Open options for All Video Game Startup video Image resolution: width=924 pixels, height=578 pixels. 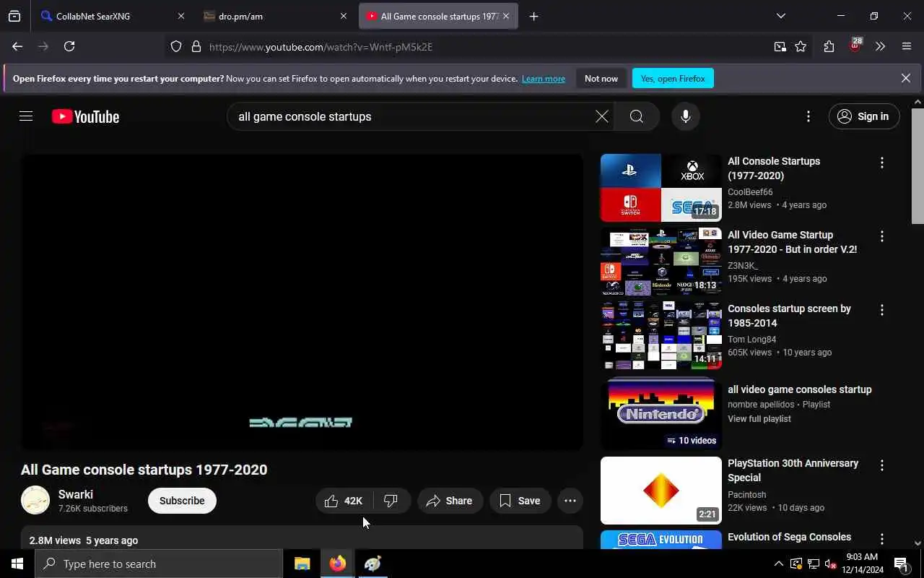point(881,236)
